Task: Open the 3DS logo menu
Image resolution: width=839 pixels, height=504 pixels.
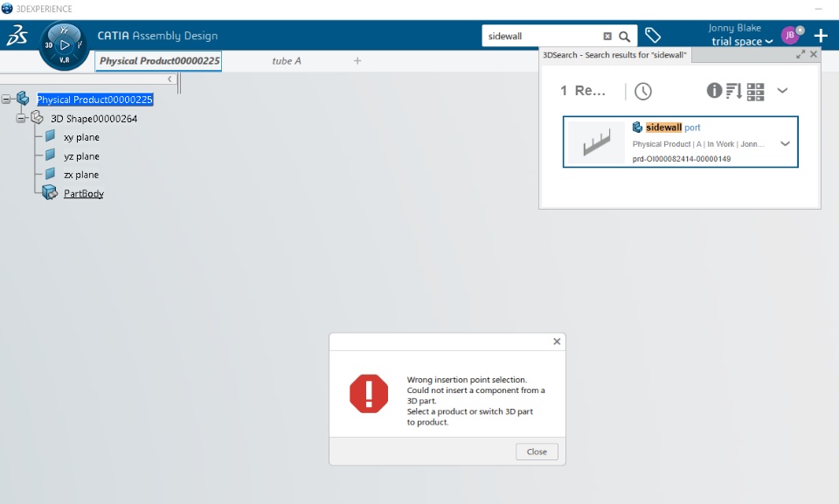Action: point(17,36)
